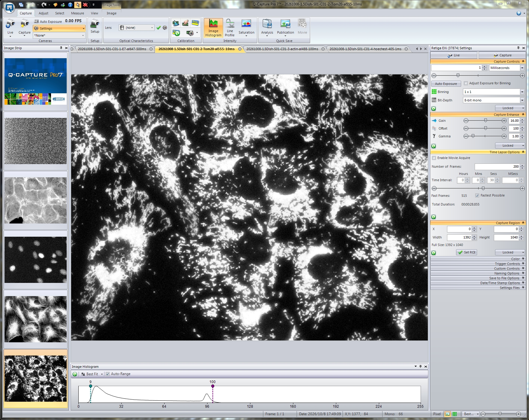Click the Live button in settings panel
This screenshot has height=420, width=529.
click(454, 55)
